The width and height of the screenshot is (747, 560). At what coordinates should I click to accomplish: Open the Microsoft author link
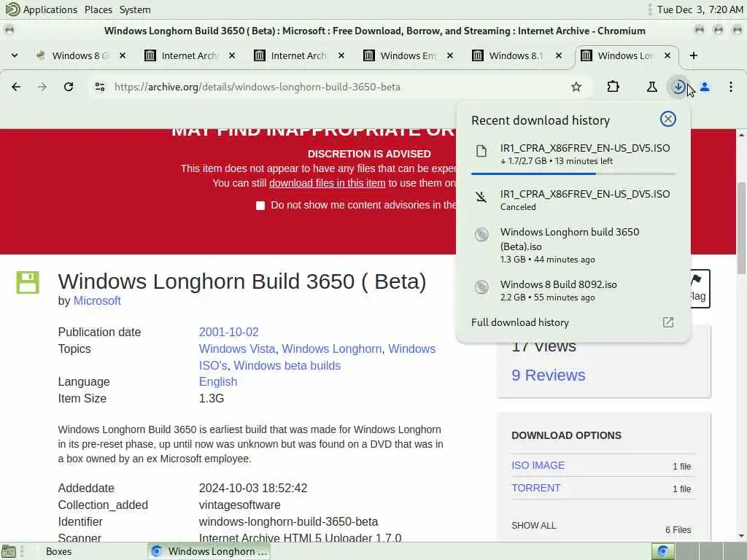tap(97, 301)
